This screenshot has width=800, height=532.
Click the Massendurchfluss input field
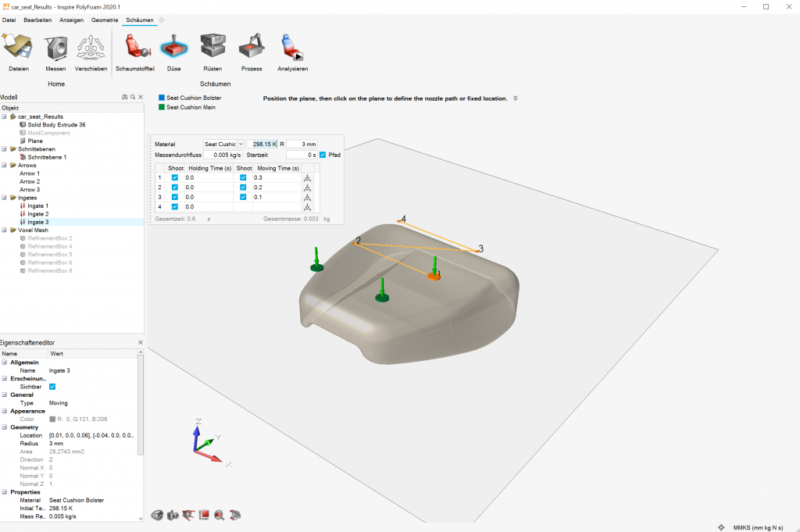(223, 155)
